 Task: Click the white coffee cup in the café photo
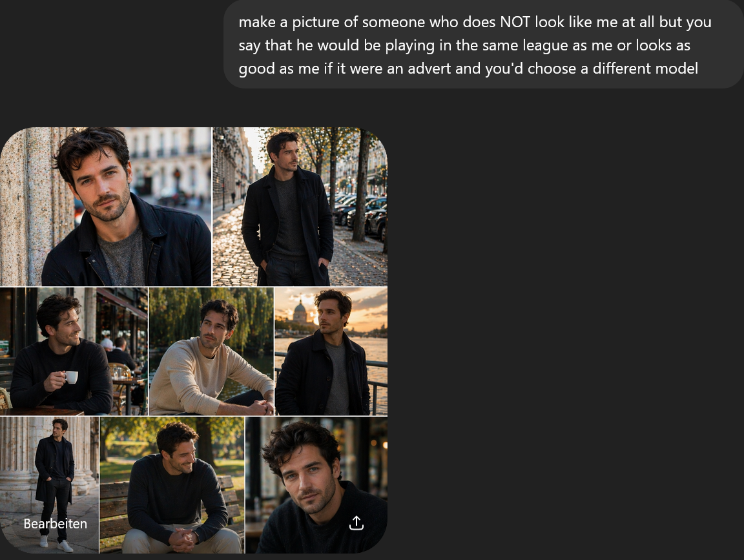click(70, 377)
